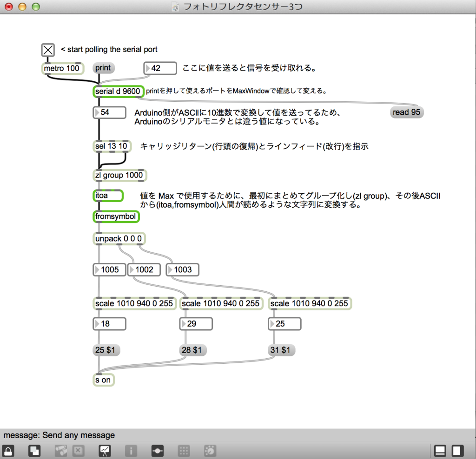This screenshot has height=459, width=476.
Task: Create a new object from the toolbar
Action: (34, 450)
